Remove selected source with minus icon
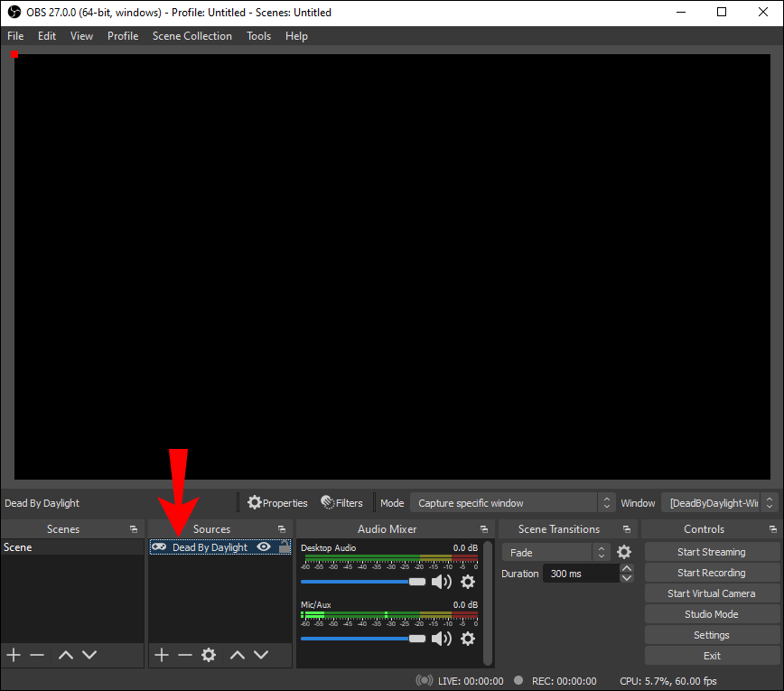Viewport: 784px width, 691px height. point(185,655)
